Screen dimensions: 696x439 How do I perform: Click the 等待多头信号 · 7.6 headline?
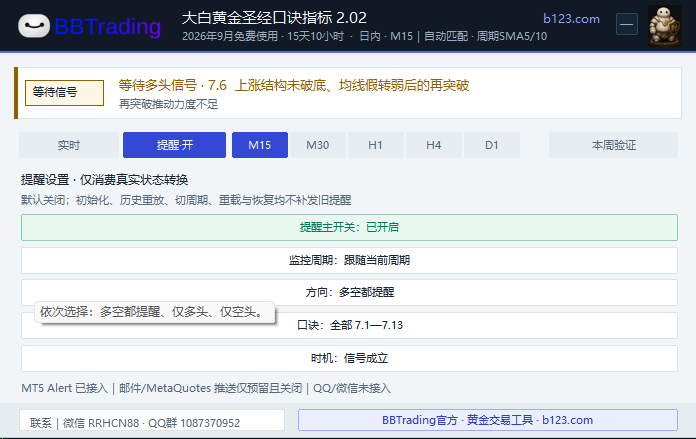(x=294, y=85)
